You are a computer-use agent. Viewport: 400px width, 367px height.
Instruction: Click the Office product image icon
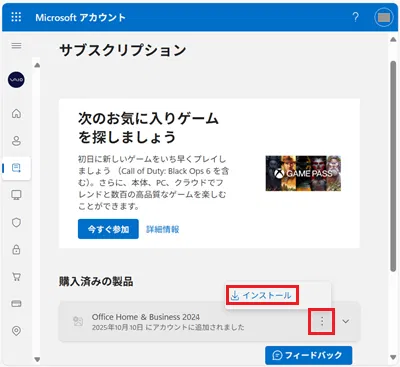[78, 321]
